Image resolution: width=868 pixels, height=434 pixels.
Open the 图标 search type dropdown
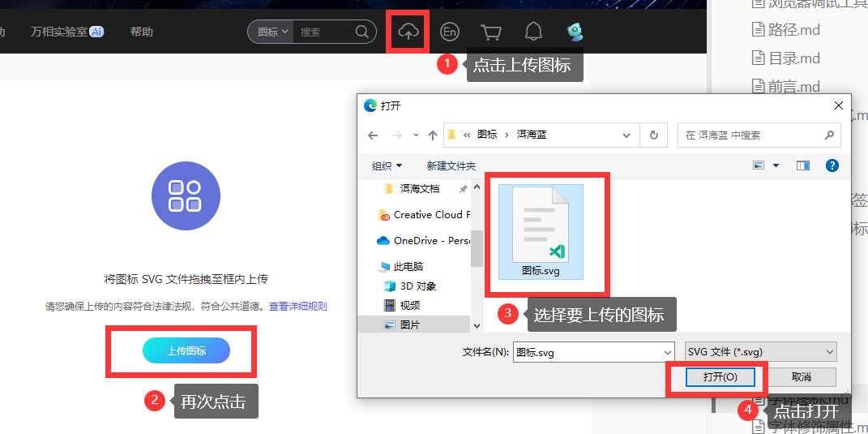[x=272, y=32]
